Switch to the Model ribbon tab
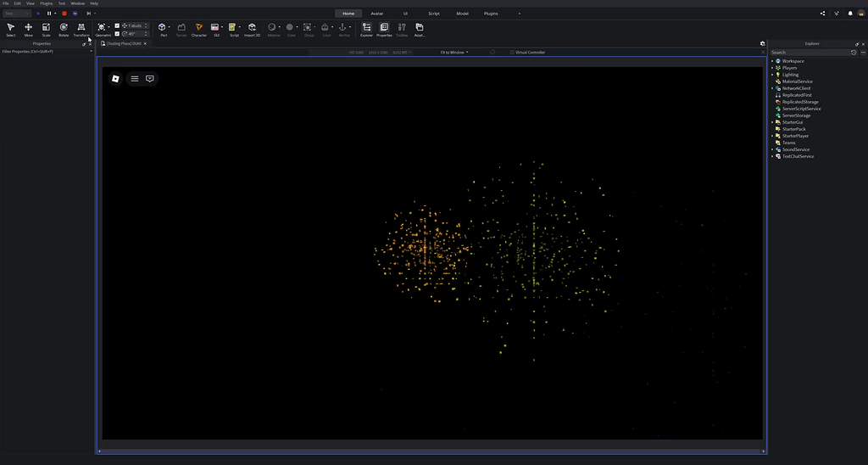 tap(462, 14)
